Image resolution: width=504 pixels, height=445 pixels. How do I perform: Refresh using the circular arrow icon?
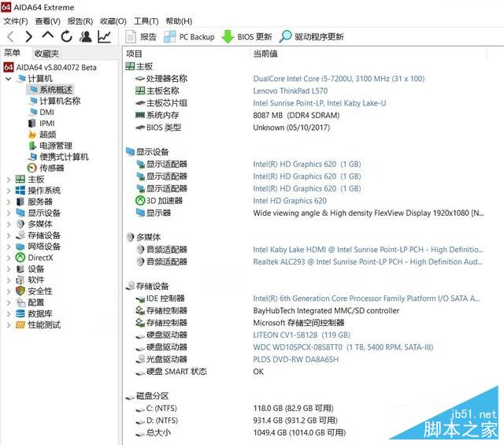(x=66, y=36)
